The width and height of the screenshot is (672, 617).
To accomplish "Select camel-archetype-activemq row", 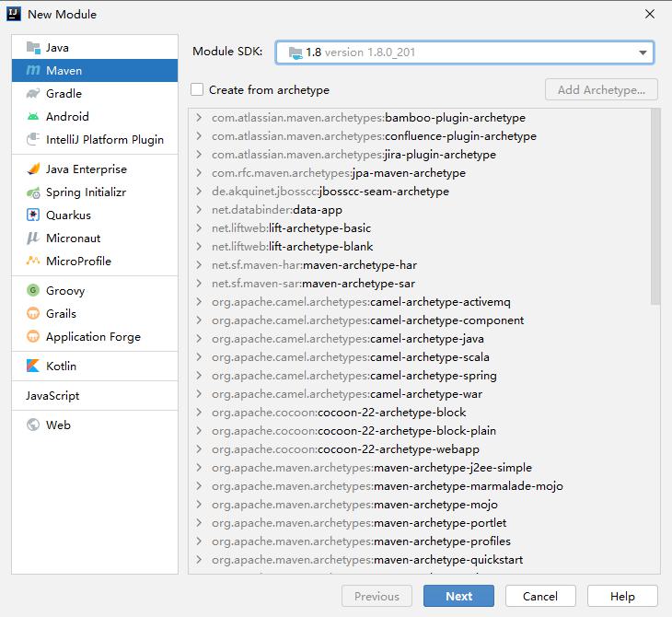I will (420, 302).
